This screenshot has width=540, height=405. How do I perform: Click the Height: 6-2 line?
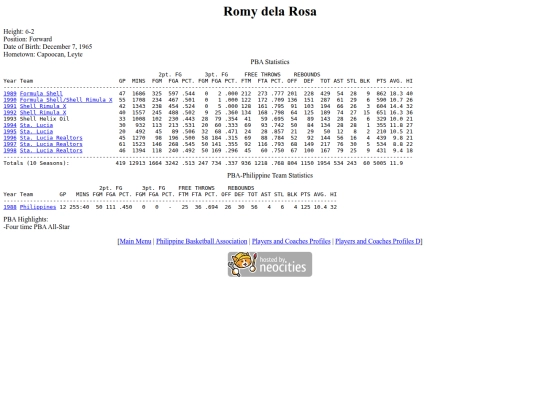pos(19,31)
